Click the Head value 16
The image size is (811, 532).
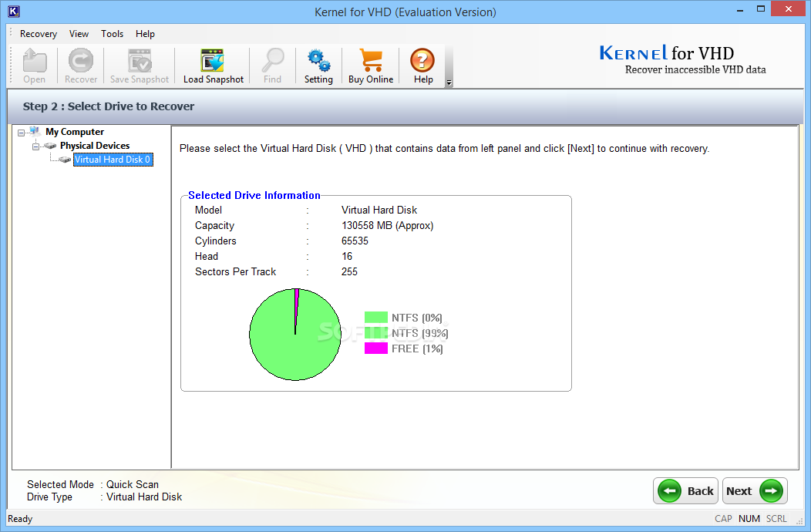(347, 256)
